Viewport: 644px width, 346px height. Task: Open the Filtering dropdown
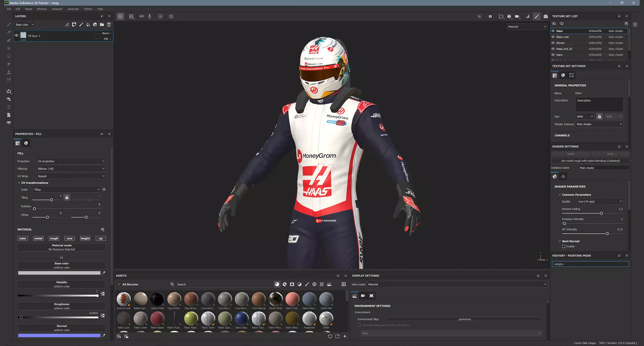71,168
